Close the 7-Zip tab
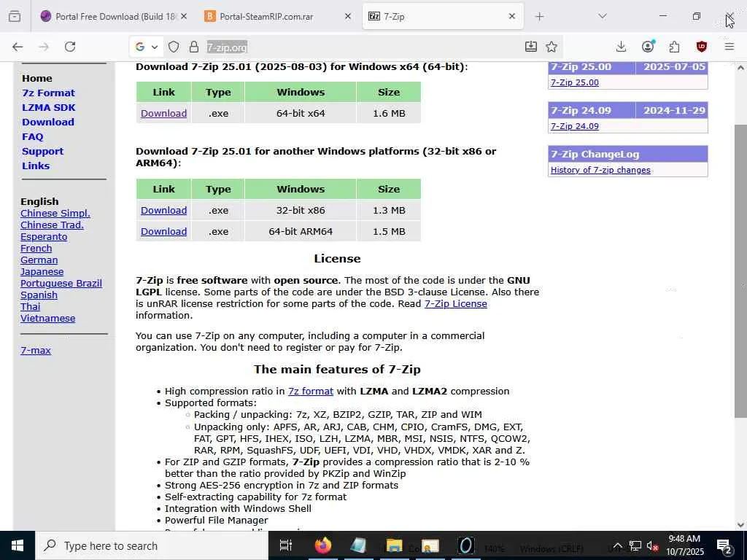The height and width of the screenshot is (560, 747). [x=512, y=16]
